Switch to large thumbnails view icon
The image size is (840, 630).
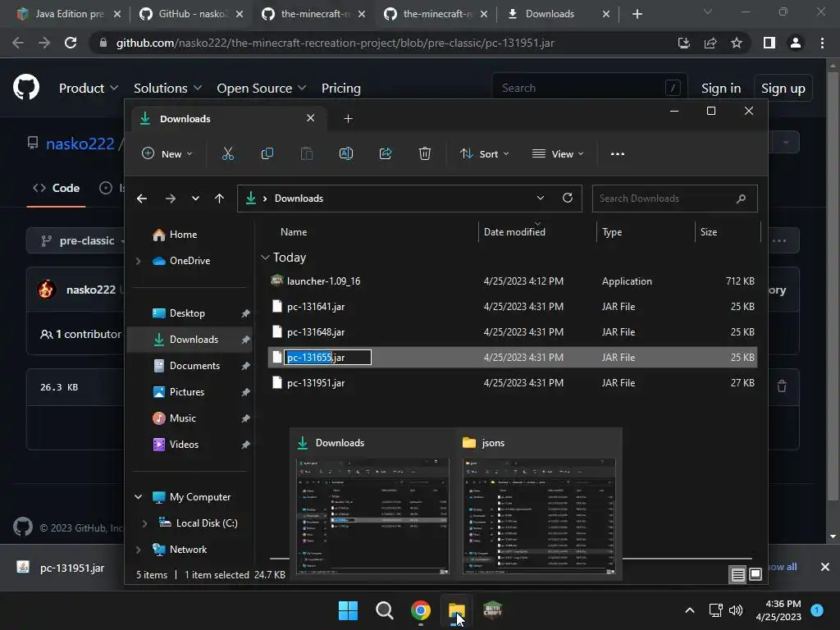tap(756, 574)
